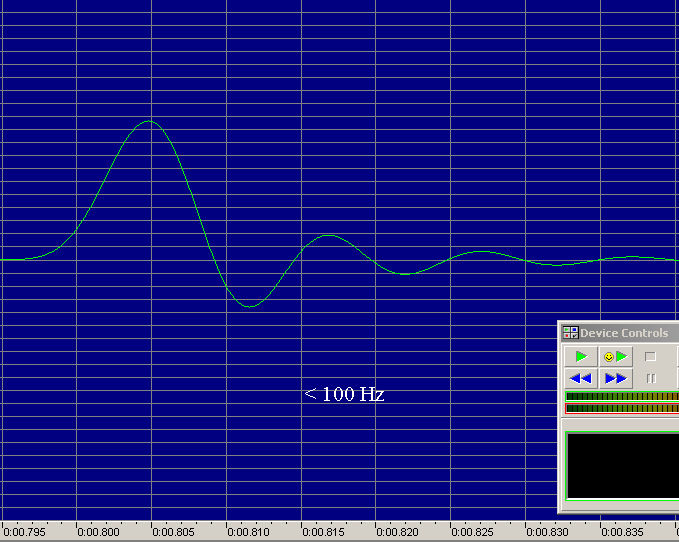Click the lowest trough of the green waveform
Image resolution: width=679 pixels, height=542 pixels.
249,306
